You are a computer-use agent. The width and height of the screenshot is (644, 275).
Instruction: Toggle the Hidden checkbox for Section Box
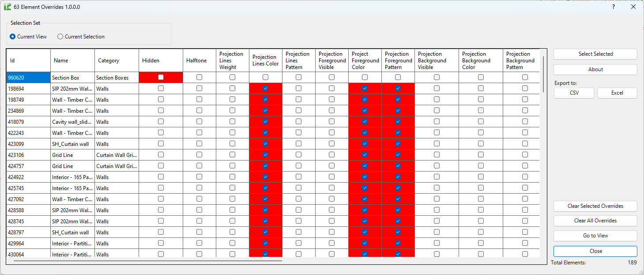161,77
